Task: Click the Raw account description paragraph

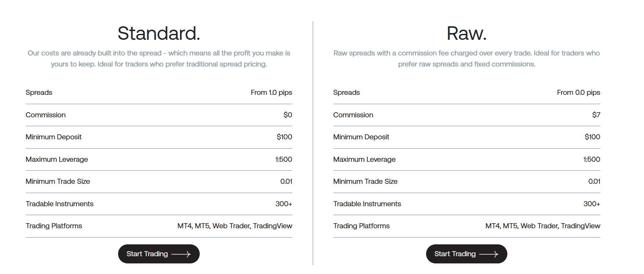Action: tap(466, 59)
